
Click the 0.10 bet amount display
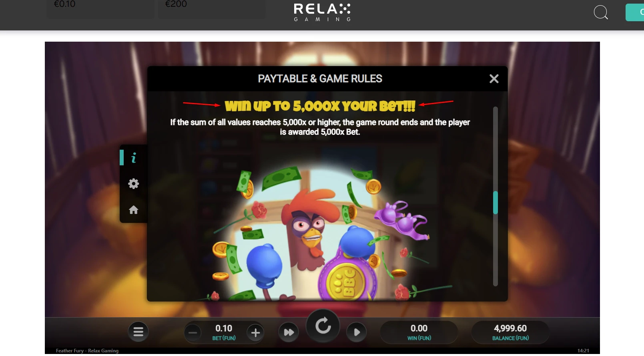point(224,332)
